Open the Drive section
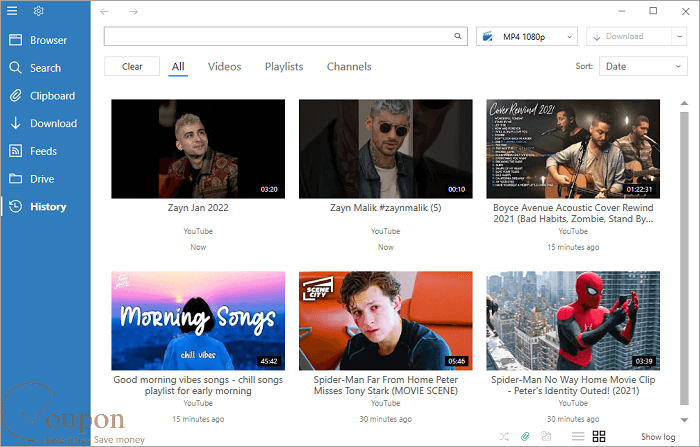Screen dimensions: 700x447 coord(46,179)
